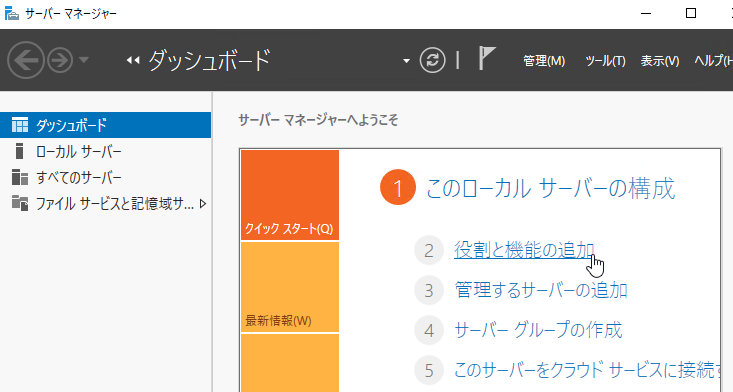This screenshot has height=392, width=733.
Task: Click the double chevron before ダッシュボード title
Action: click(133, 60)
